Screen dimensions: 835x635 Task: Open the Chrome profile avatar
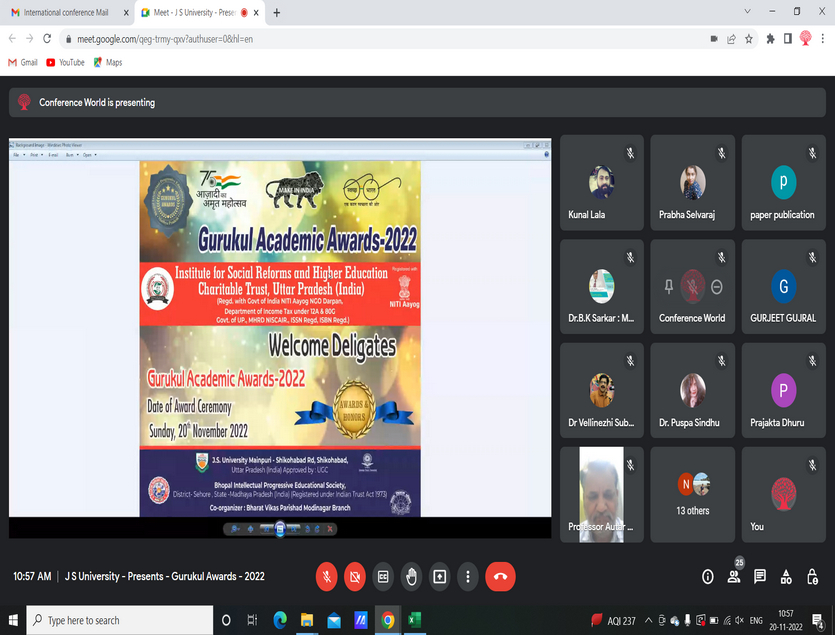805,38
